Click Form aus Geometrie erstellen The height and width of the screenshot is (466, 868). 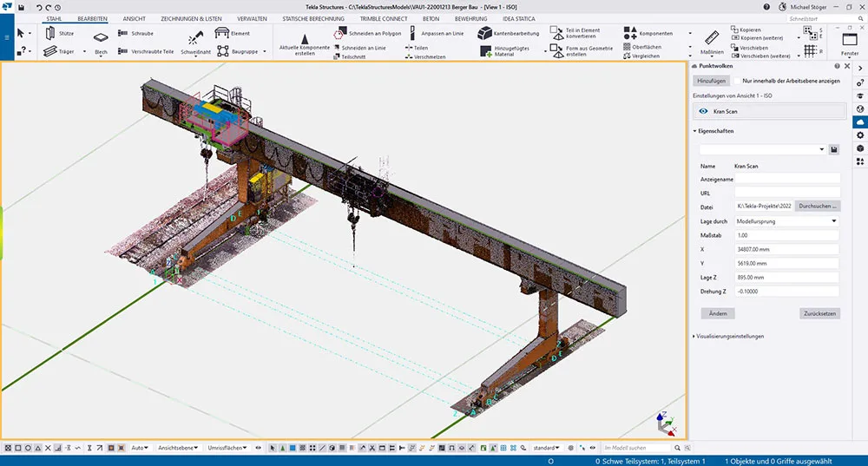(x=582, y=51)
